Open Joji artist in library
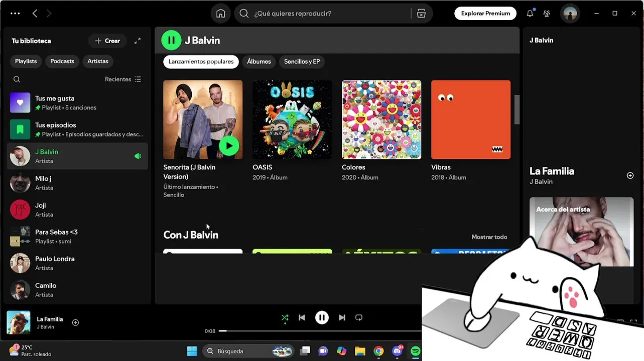The height and width of the screenshot is (361, 644). [77, 210]
